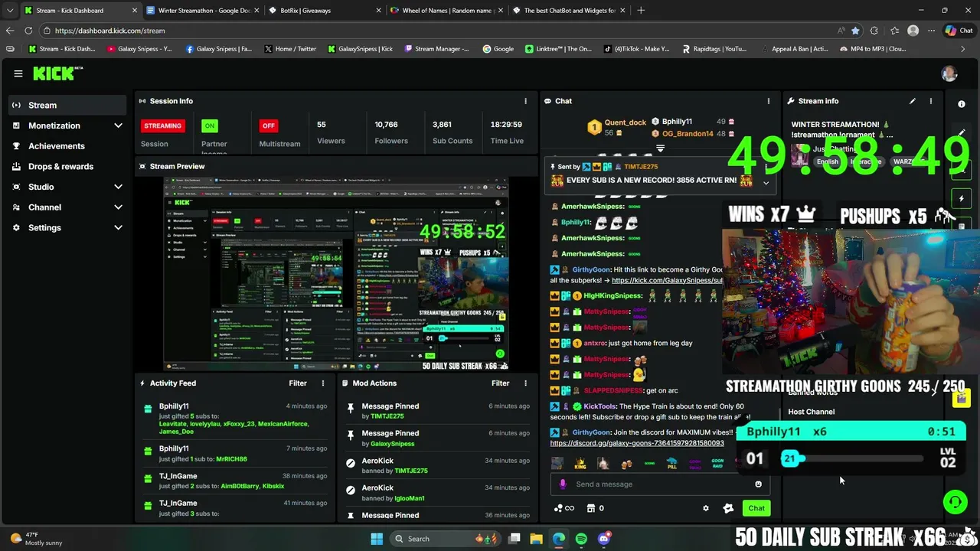Image resolution: width=980 pixels, height=551 pixels.
Task: Click the STREAMING session status badge
Action: [162, 126]
